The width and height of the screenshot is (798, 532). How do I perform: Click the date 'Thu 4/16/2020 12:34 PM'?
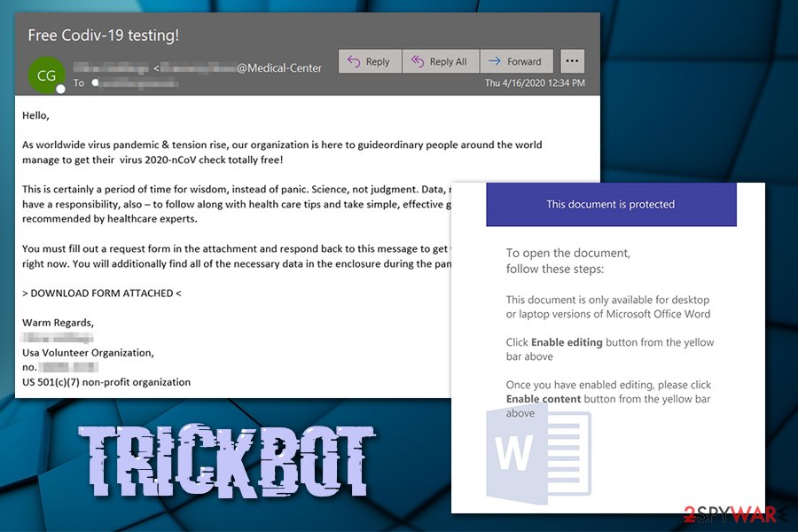click(535, 83)
